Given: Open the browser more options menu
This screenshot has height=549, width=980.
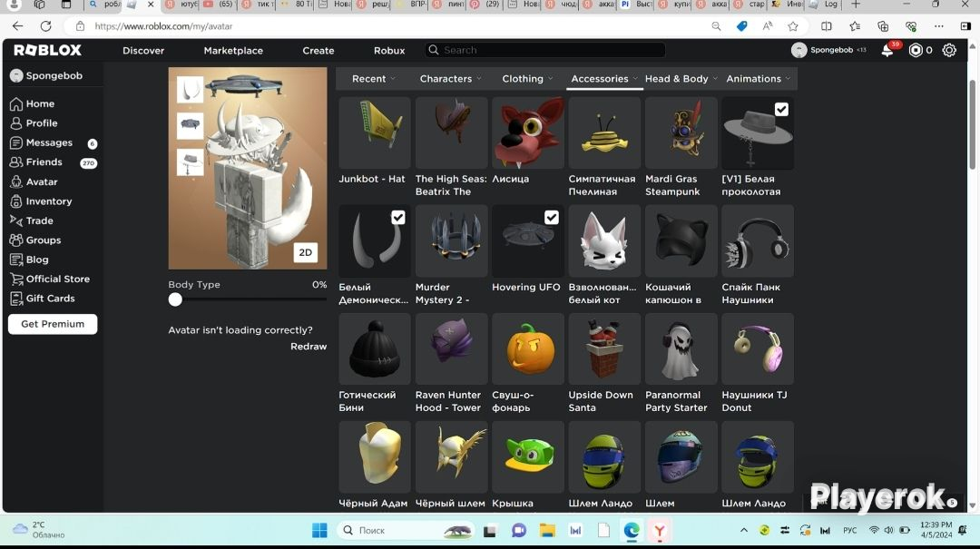Looking at the screenshot, I should (939, 26).
